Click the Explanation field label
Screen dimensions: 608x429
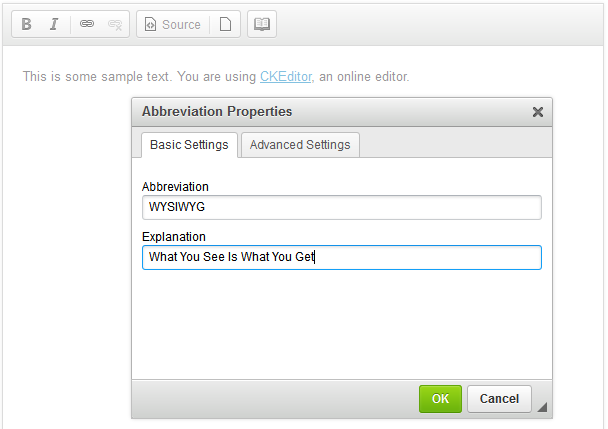pos(174,237)
